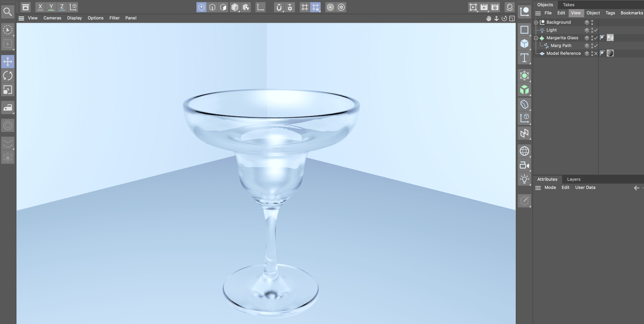Switch to the Layers tab
This screenshot has height=324, width=644.
574,179
